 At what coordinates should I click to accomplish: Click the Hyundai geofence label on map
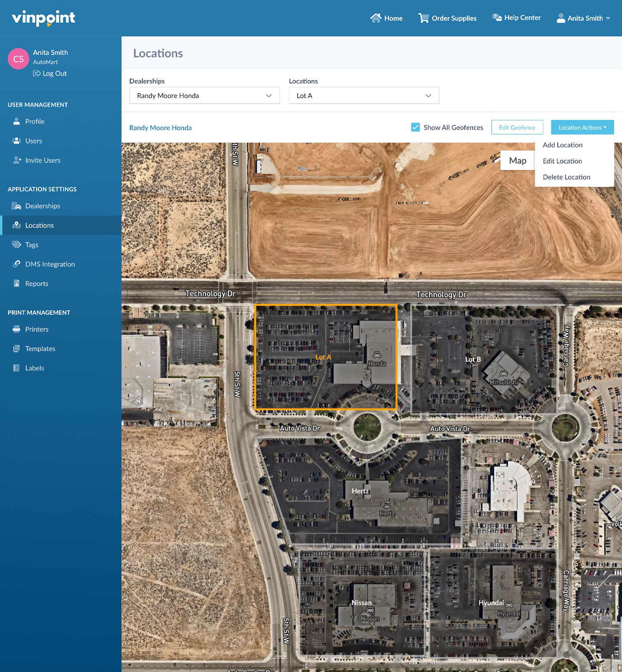point(491,603)
